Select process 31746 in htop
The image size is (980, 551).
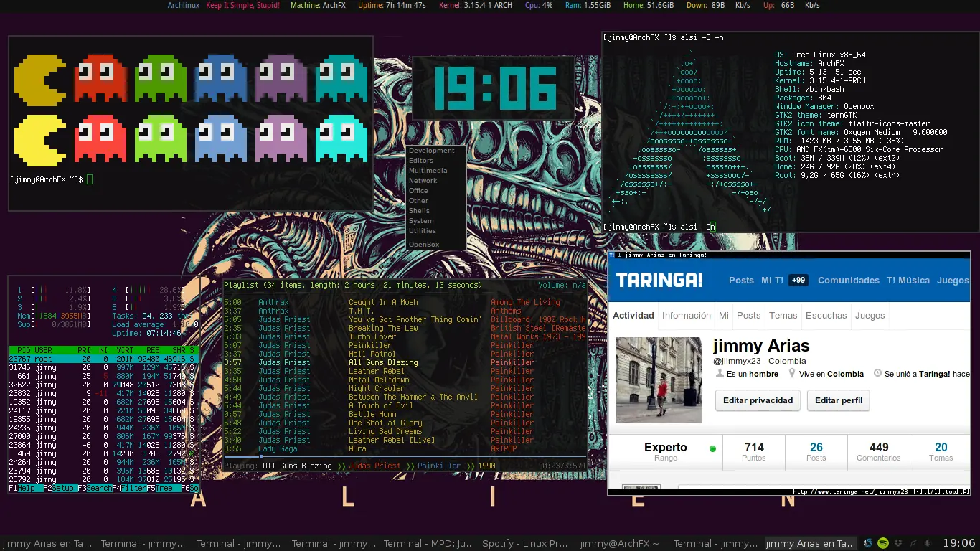[x=103, y=367]
